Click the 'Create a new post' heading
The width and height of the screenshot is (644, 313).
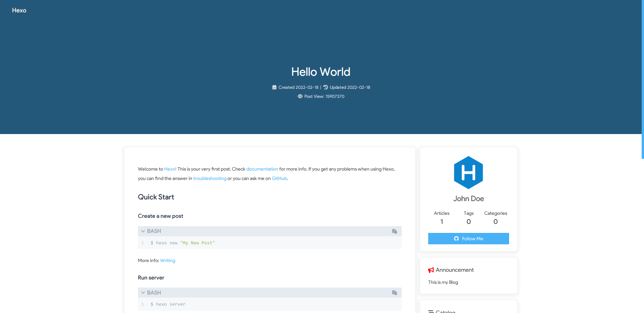[160, 216]
